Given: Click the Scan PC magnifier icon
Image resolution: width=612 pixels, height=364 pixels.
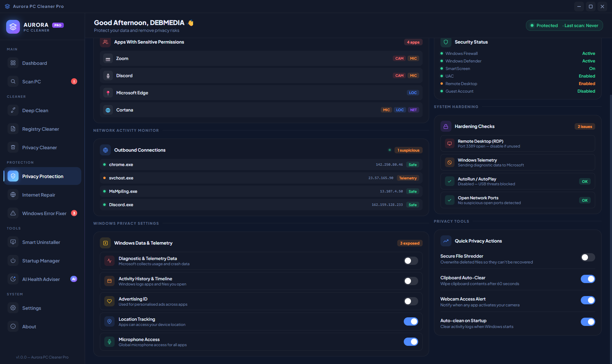Looking at the screenshot, I should [x=13, y=81].
